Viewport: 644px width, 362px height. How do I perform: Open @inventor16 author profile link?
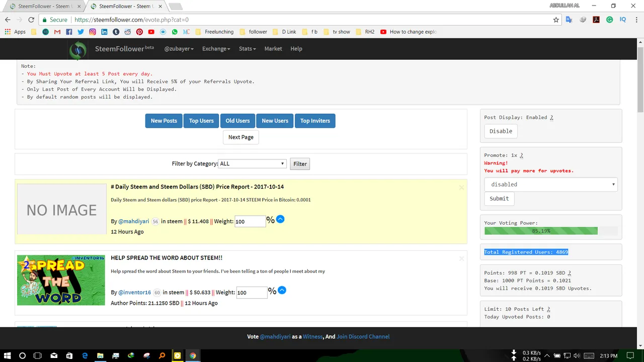coord(135,293)
